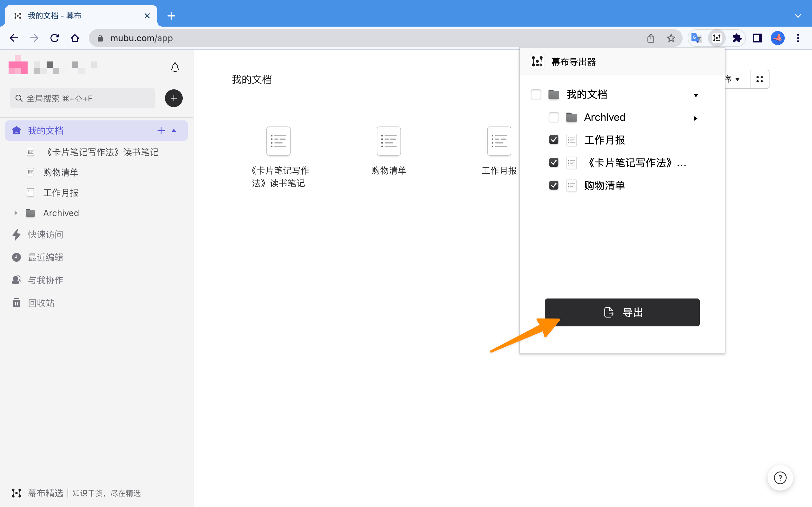812x507 pixels.
Task: Toggle checkbox for 《卡片笔记写作法》 document
Action: (553, 162)
